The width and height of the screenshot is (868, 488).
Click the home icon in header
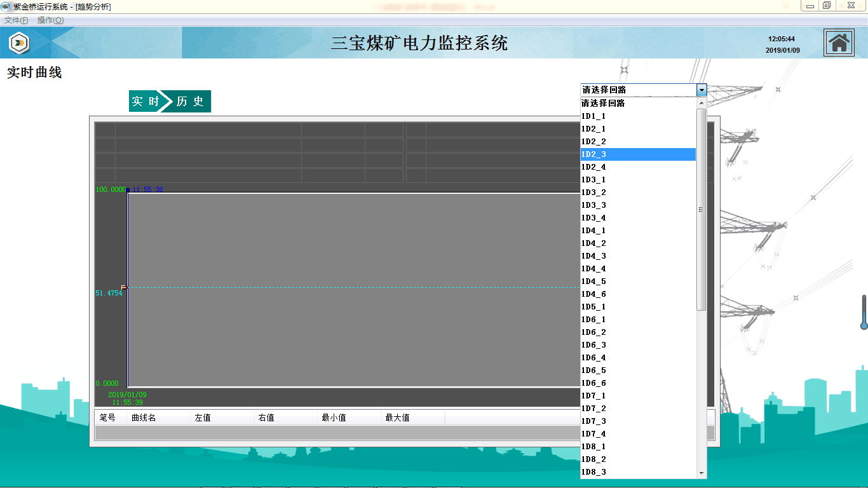pos(839,43)
